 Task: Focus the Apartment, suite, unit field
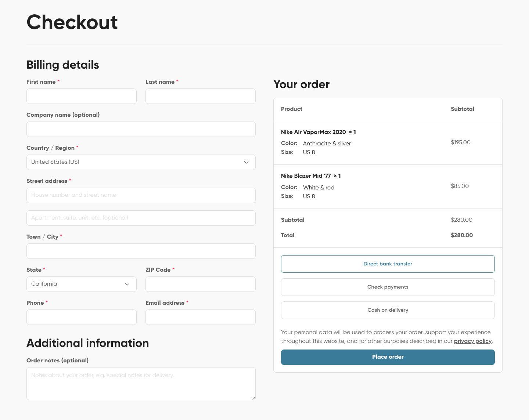141,218
